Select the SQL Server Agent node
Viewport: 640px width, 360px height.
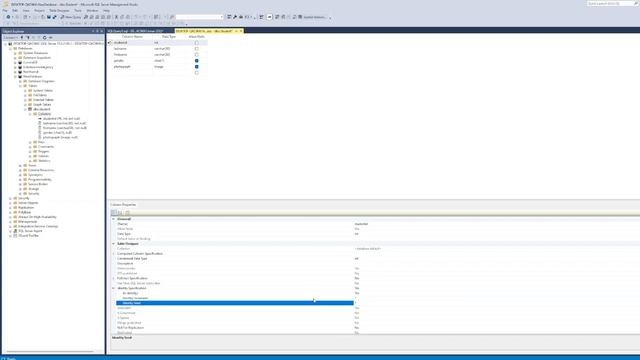30,231
